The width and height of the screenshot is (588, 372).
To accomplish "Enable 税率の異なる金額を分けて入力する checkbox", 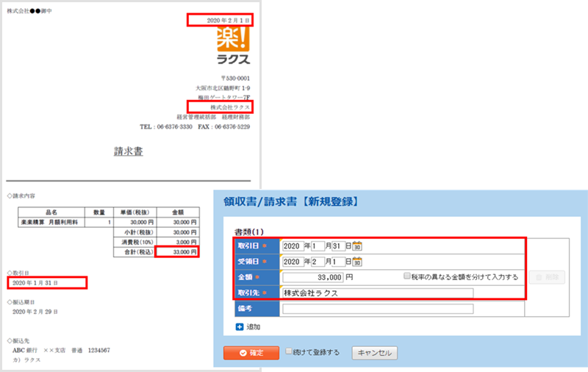I will click(x=406, y=276).
